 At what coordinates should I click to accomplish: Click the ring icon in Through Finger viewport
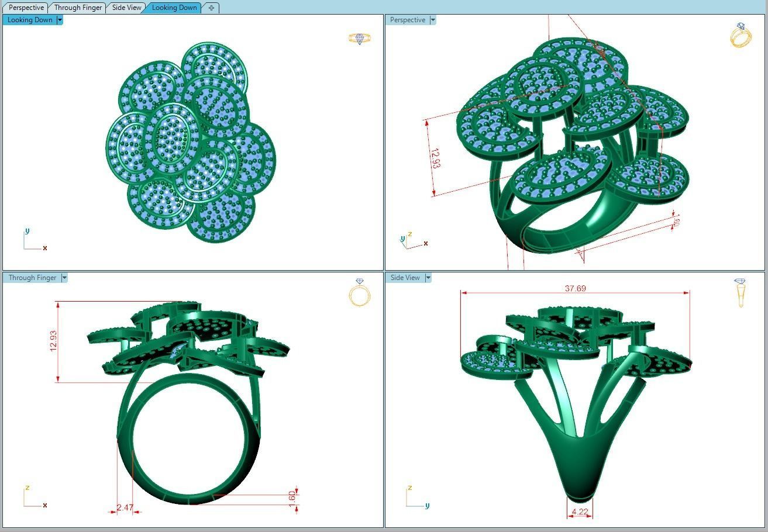coord(360,292)
